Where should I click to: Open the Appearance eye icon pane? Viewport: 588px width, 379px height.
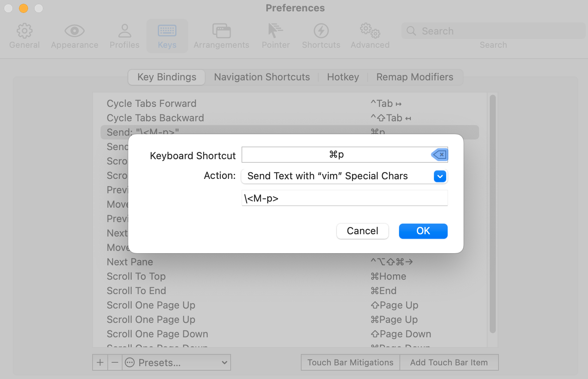coord(74,36)
